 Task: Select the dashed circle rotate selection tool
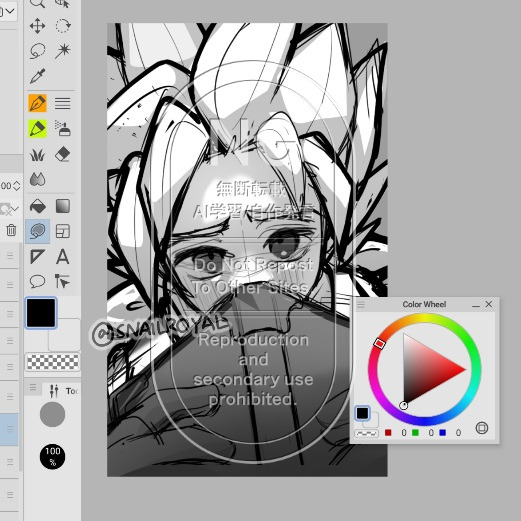(x=62, y=26)
